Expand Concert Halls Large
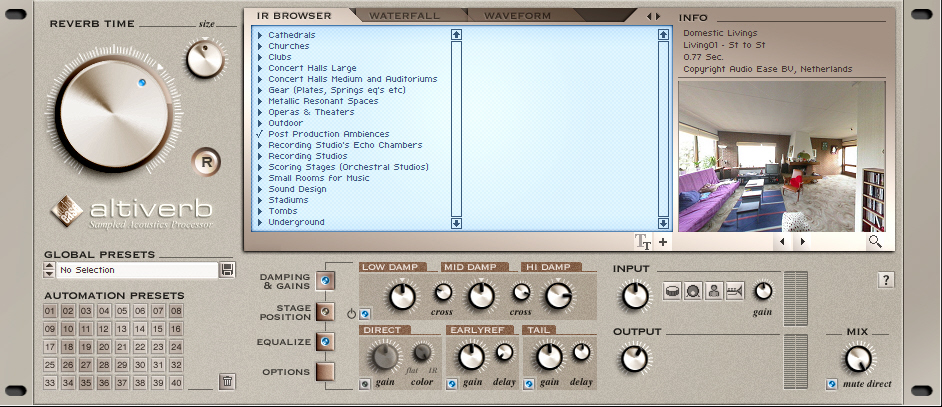 pyautogui.click(x=260, y=69)
